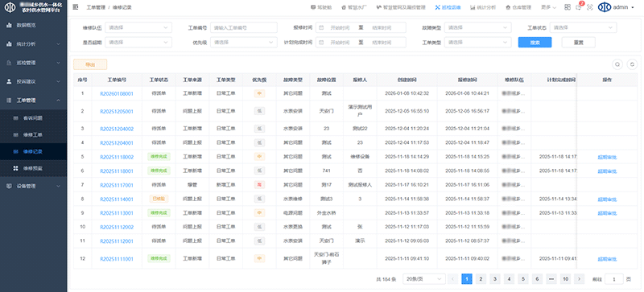Expand 巡检管理 in the sidebar
Viewport: 644px width, 292px height.
click(33, 63)
